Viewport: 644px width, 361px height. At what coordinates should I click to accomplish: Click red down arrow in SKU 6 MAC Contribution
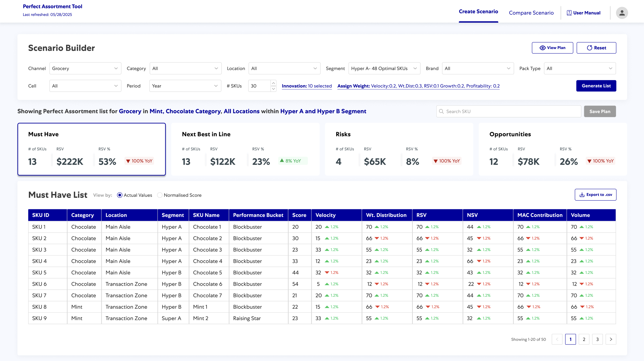click(x=528, y=284)
